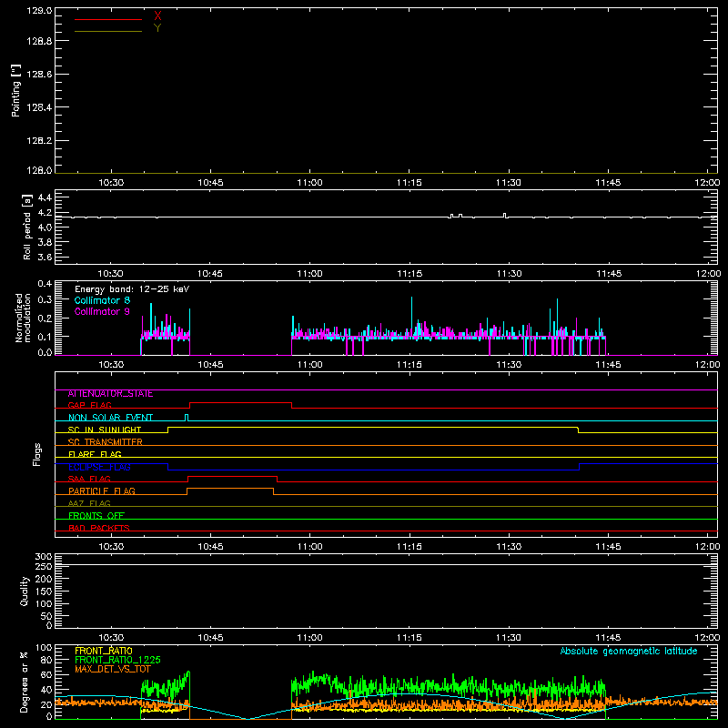Screen dimensions: 728x728
Task: Click 11:45 under the Quality plot
Action: tap(608, 638)
